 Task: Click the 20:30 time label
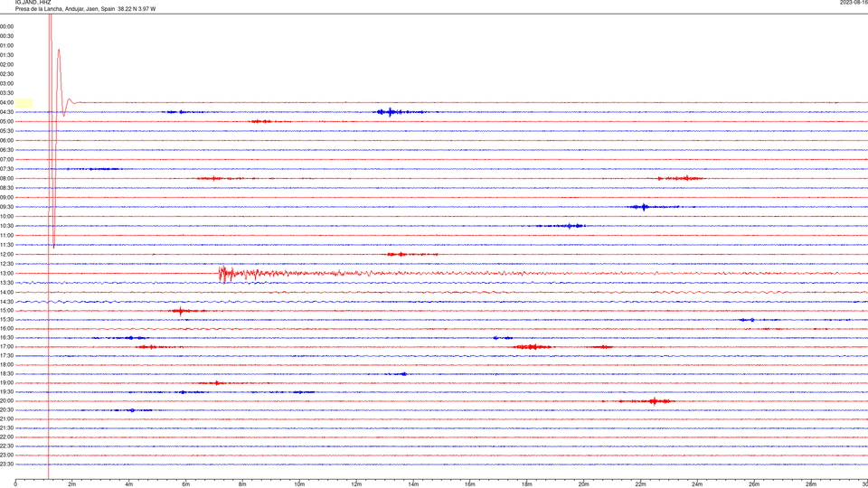point(6,410)
